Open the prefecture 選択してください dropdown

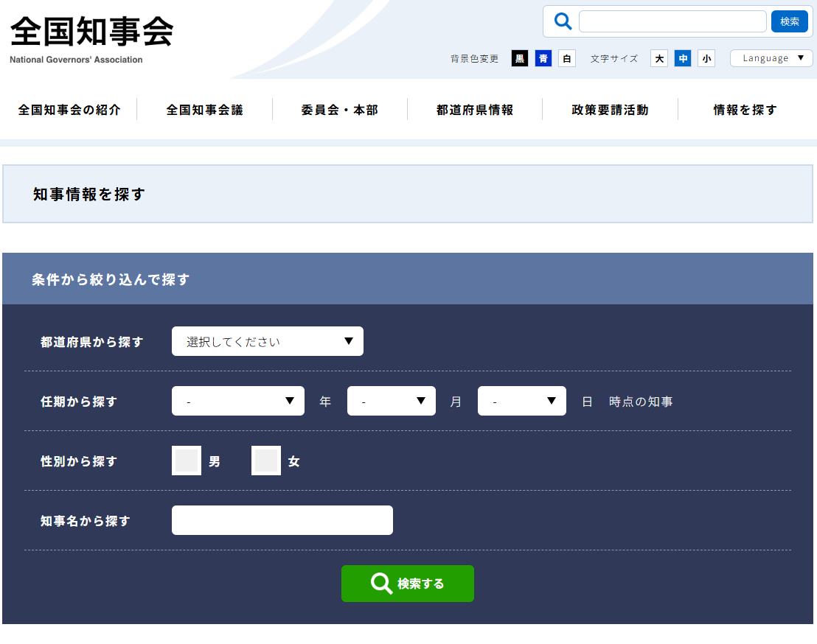(268, 341)
